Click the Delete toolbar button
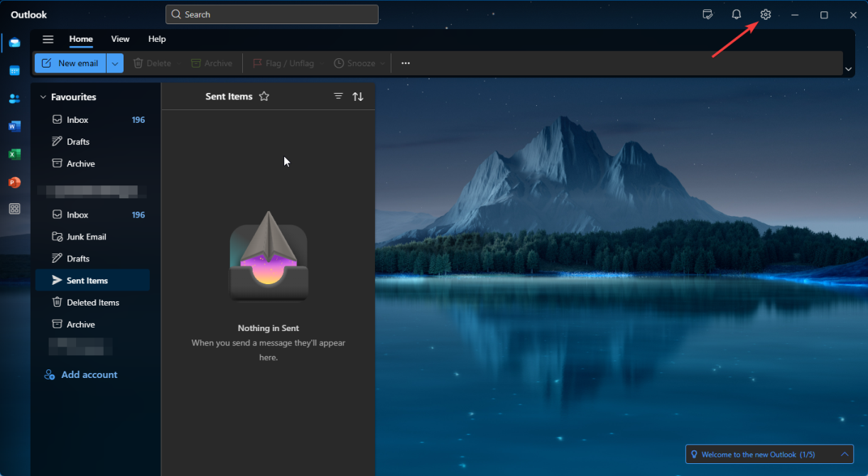This screenshot has width=868, height=476. coord(152,63)
